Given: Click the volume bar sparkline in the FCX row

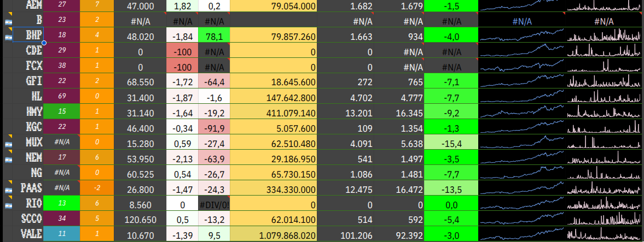Looking at the screenshot, I should [x=605, y=66].
